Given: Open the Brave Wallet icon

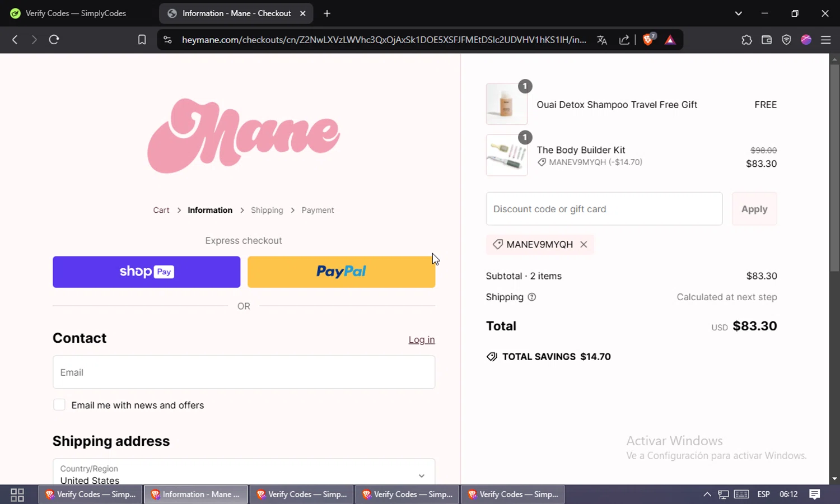Looking at the screenshot, I should (x=767, y=40).
